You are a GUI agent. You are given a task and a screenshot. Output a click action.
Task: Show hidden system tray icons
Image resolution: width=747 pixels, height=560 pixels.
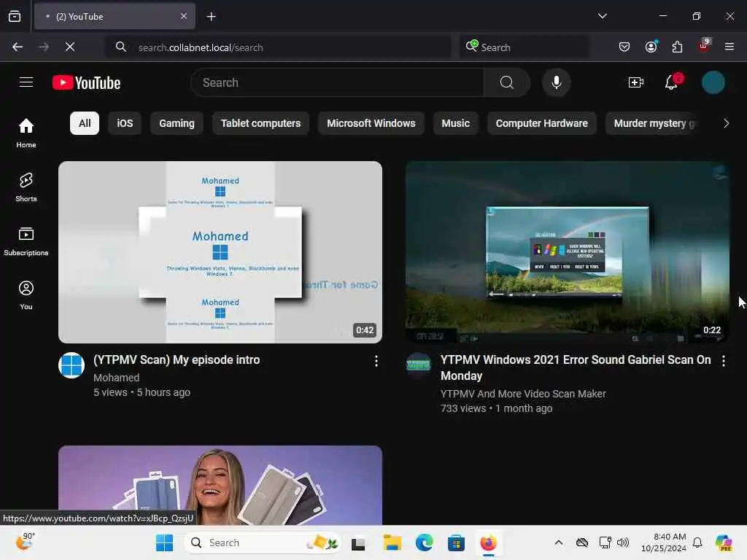[x=558, y=542]
